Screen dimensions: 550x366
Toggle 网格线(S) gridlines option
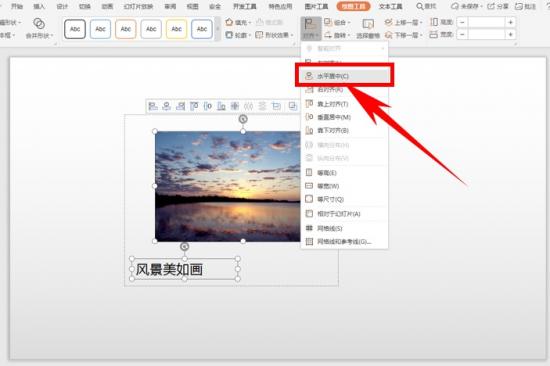[x=344, y=228]
